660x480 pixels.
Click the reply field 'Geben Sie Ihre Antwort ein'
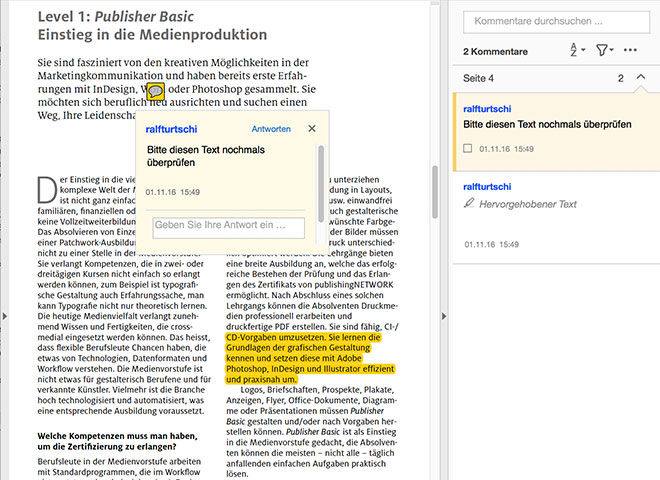pos(229,228)
